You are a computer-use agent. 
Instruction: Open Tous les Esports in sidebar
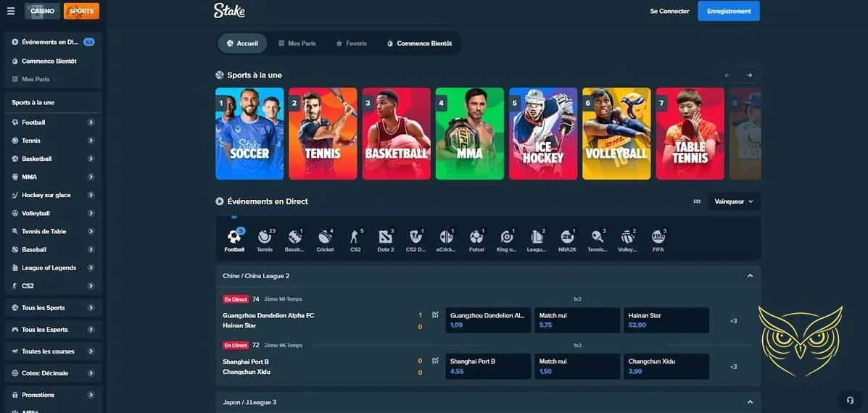pos(53,330)
